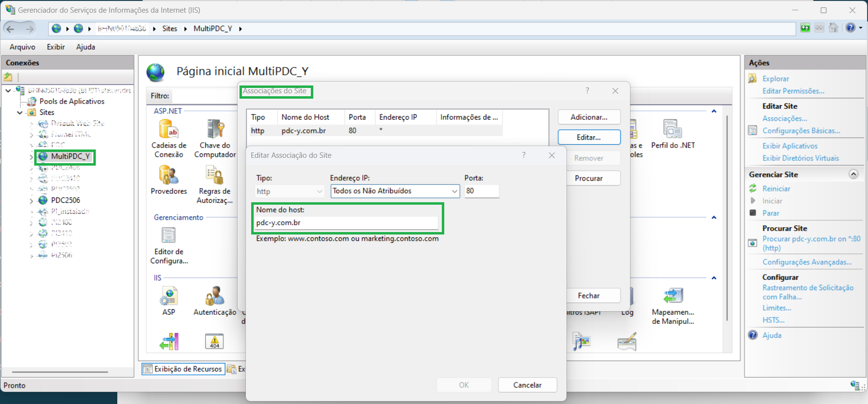Screen dimensions: 868x404
Task: Open the blue Help icon in the top toolbar
Action: 851,28
